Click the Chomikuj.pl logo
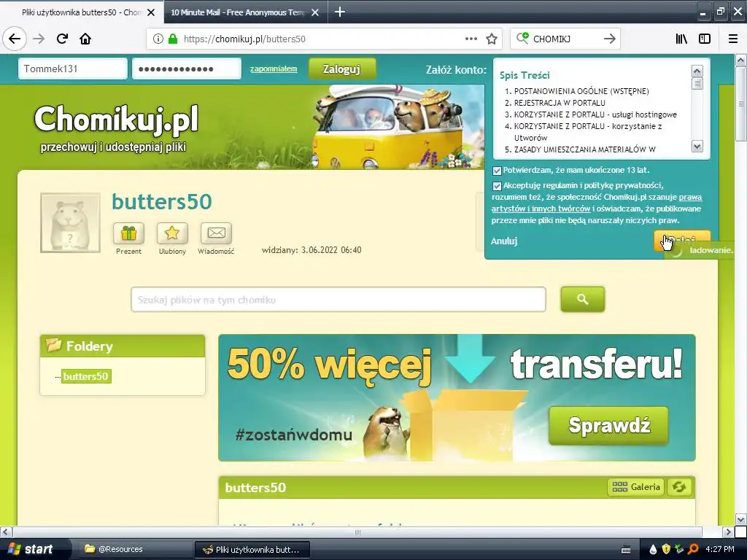This screenshot has width=747, height=560. pyautogui.click(x=116, y=119)
